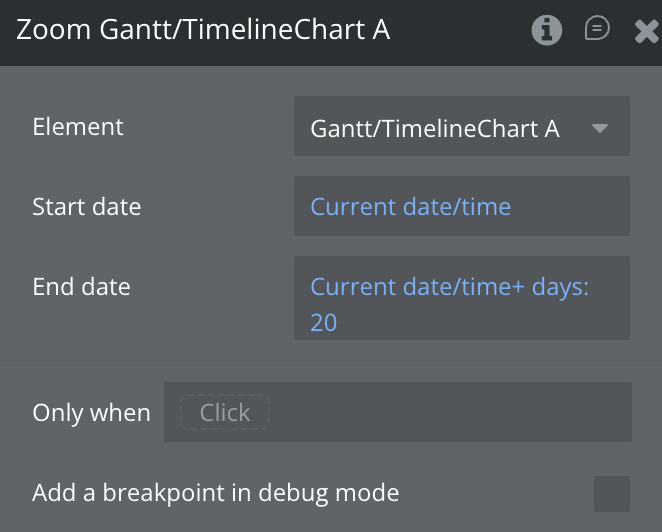Edit the Start date Current date/time expression
662x532 pixels.
coord(411,207)
